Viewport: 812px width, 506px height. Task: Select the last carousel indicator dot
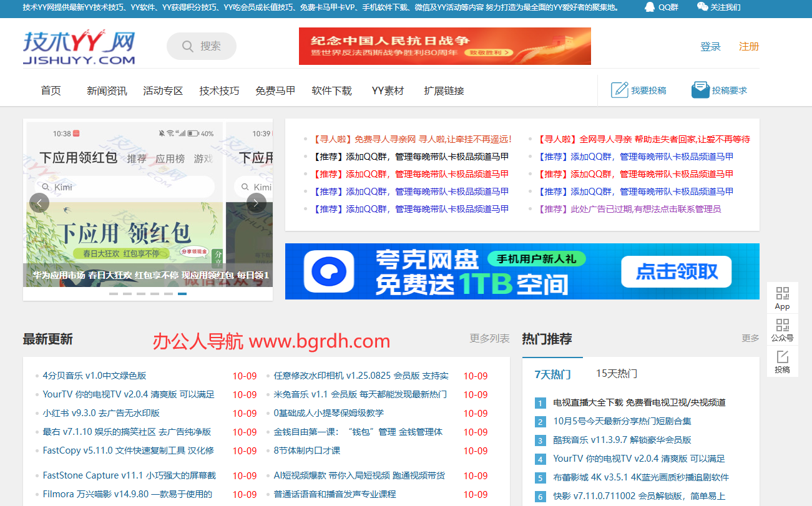coord(182,293)
